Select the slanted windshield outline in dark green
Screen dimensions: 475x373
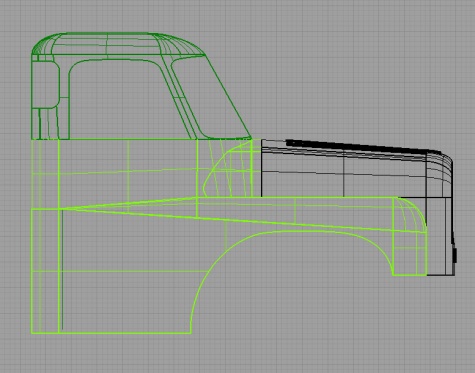point(211,97)
